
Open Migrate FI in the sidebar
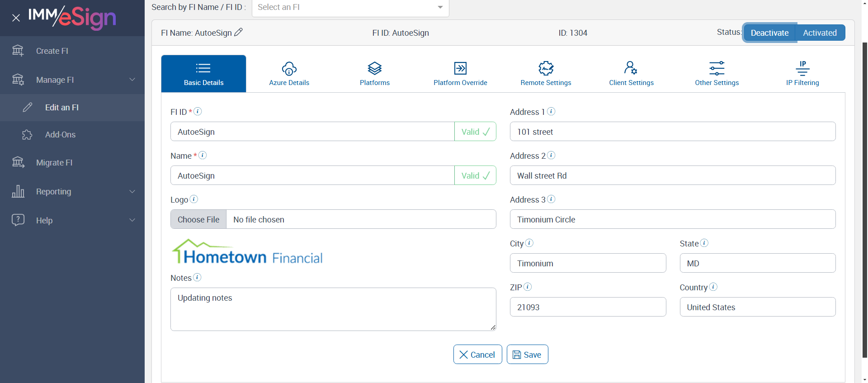coord(72,162)
